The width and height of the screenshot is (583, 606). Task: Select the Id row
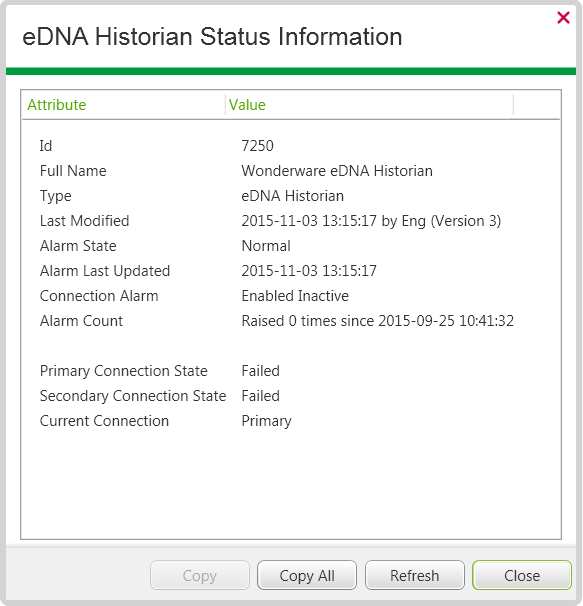click(x=291, y=146)
